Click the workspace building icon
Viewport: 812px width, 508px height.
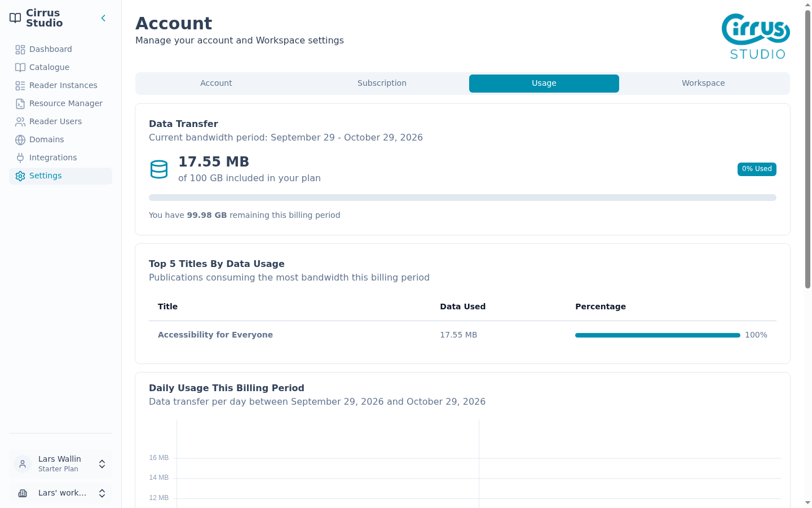[x=23, y=493]
